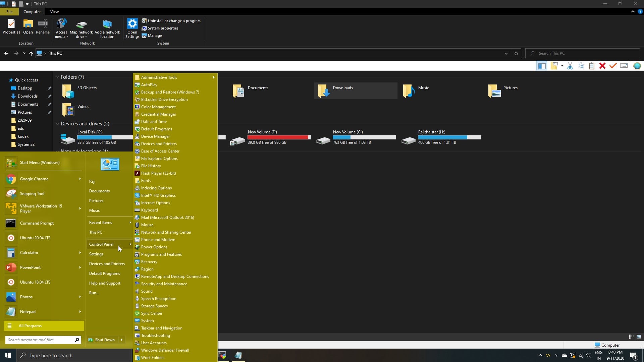Click Manage in the System group
Screen dimensions: 644x362
point(152,36)
